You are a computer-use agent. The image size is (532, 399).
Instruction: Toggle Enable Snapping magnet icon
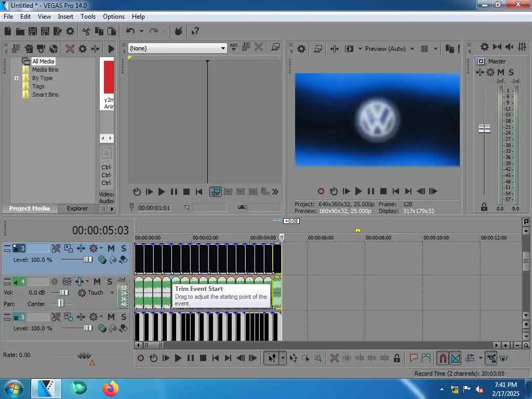coord(443,358)
